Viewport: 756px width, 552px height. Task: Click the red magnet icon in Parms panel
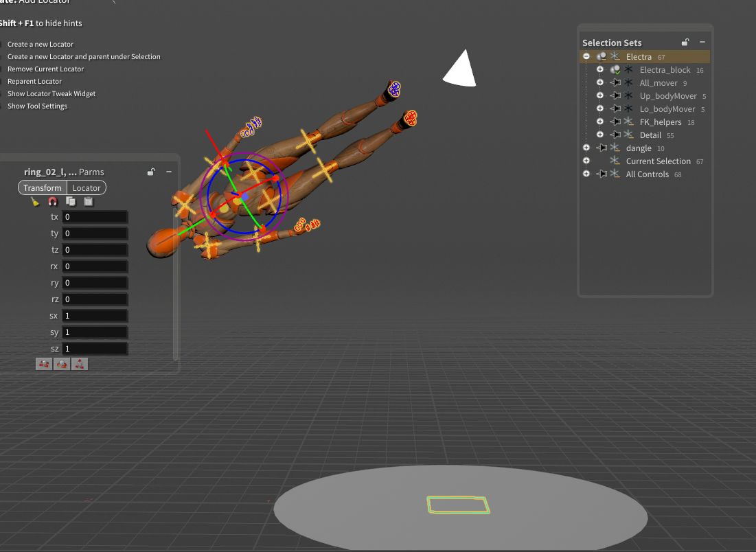53,202
